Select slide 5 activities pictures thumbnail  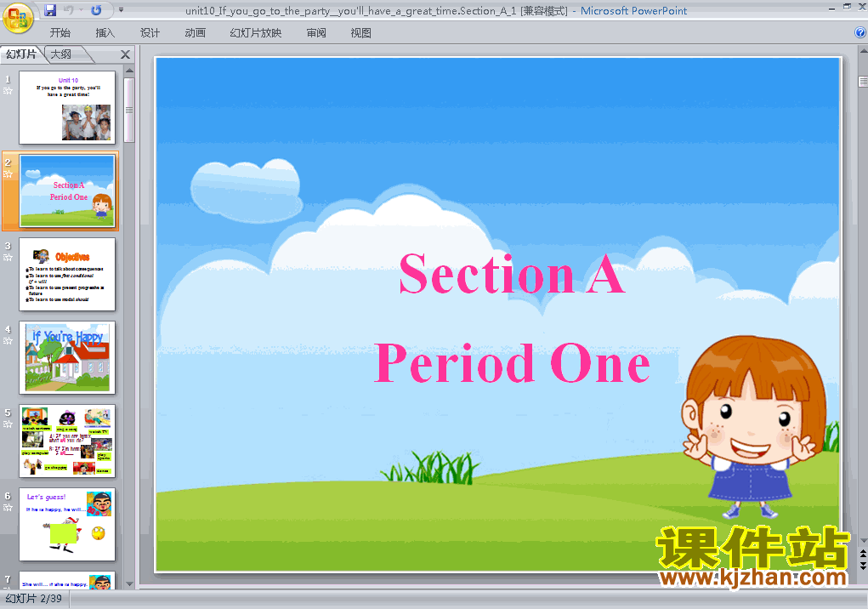point(67,441)
